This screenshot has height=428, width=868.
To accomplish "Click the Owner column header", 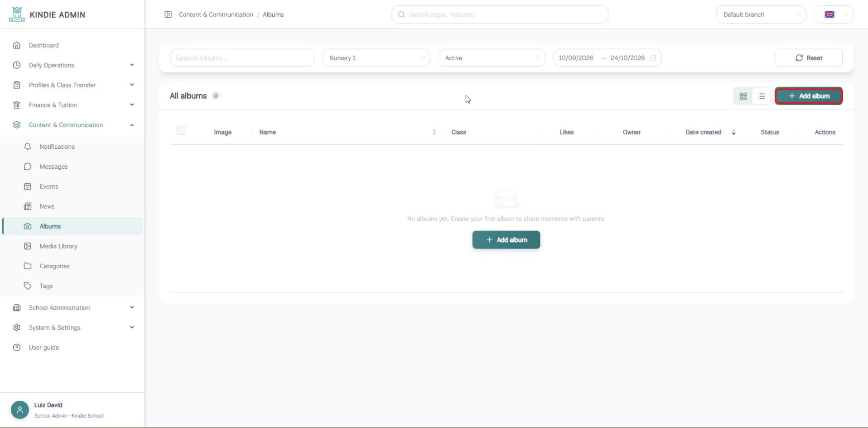I will [x=632, y=132].
